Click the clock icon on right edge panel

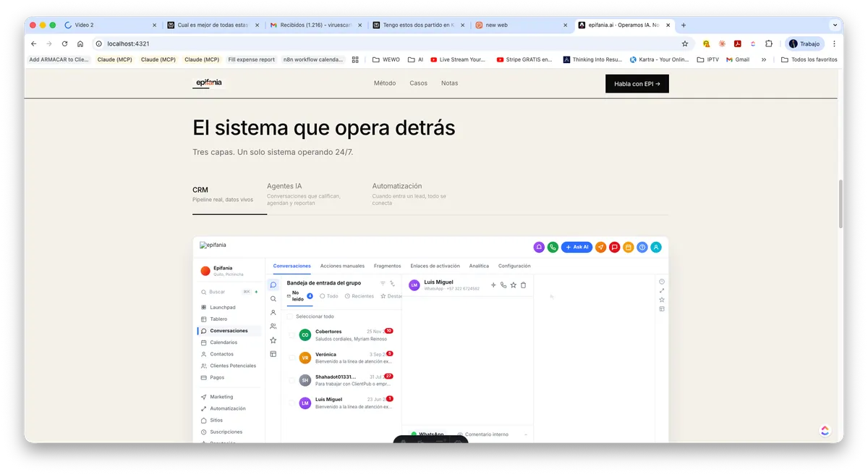point(662,282)
